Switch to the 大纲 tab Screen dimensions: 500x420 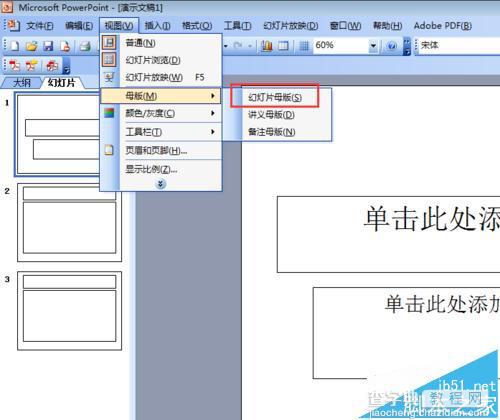tap(22, 83)
